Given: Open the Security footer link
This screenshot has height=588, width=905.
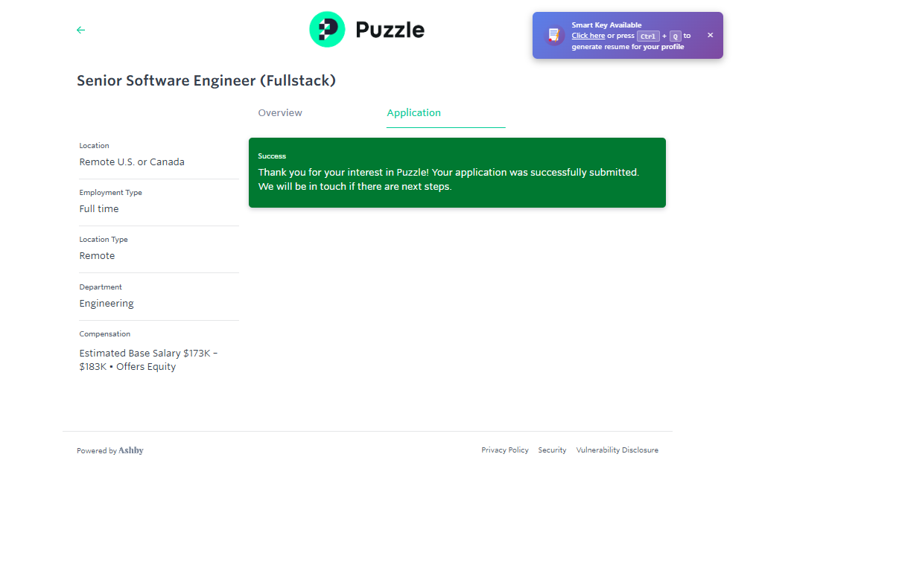Looking at the screenshot, I should pos(552,450).
